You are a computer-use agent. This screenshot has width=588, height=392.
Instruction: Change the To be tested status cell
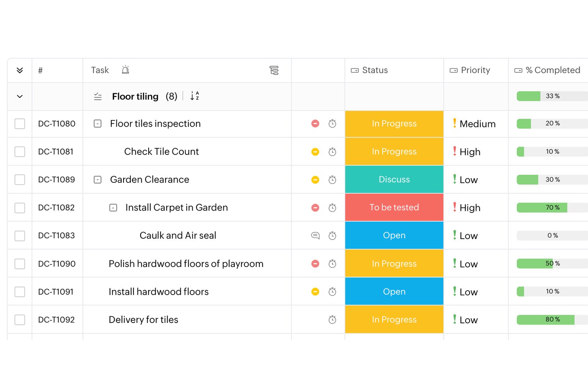[x=394, y=207]
